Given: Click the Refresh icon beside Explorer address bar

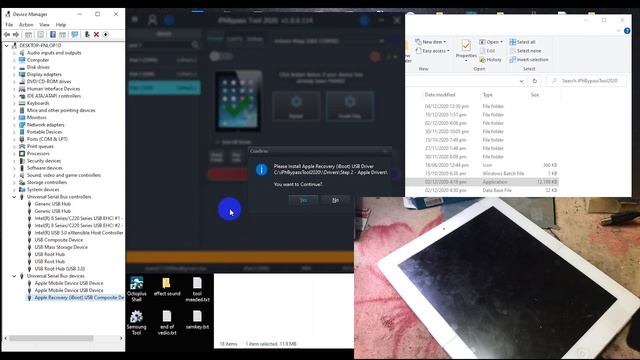Looking at the screenshot, I should coord(535,81).
